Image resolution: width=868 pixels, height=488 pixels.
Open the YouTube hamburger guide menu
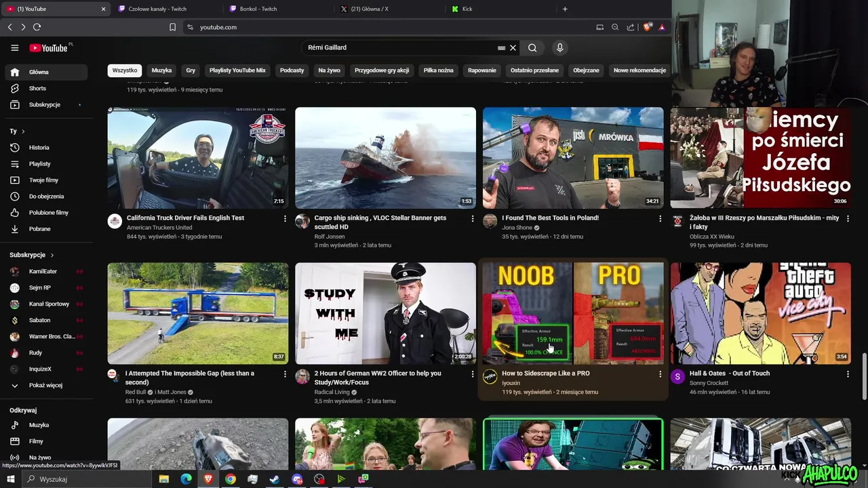tap(14, 47)
